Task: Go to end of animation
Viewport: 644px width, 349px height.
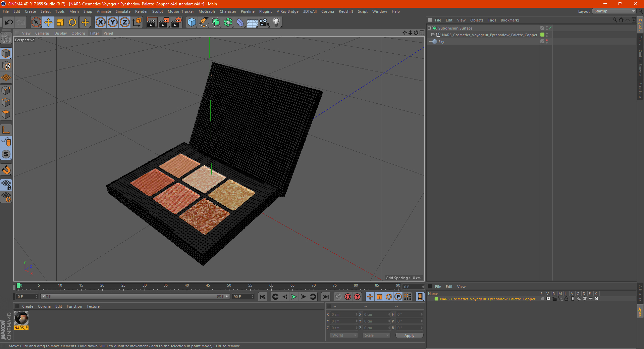Action: pyautogui.click(x=325, y=297)
